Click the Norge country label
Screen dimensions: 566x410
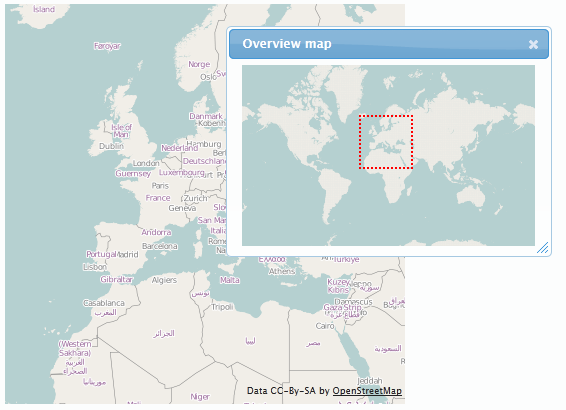pos(199,64)
